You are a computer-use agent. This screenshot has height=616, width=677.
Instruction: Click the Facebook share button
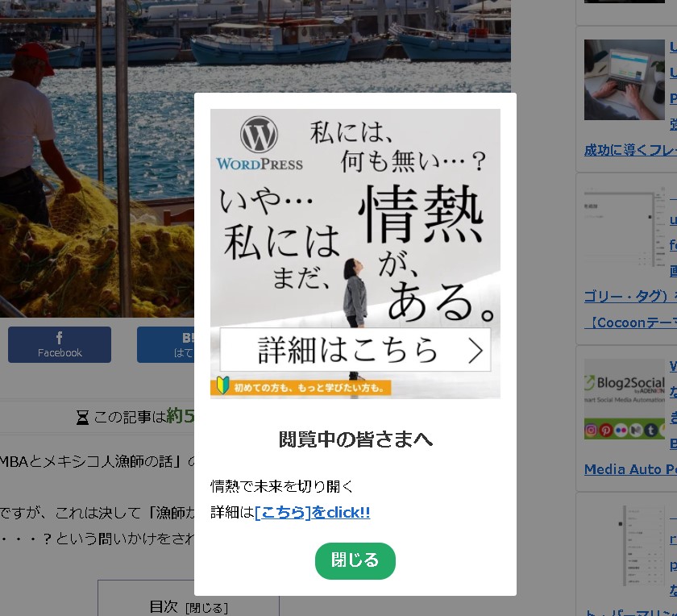[x=60, y=344]
